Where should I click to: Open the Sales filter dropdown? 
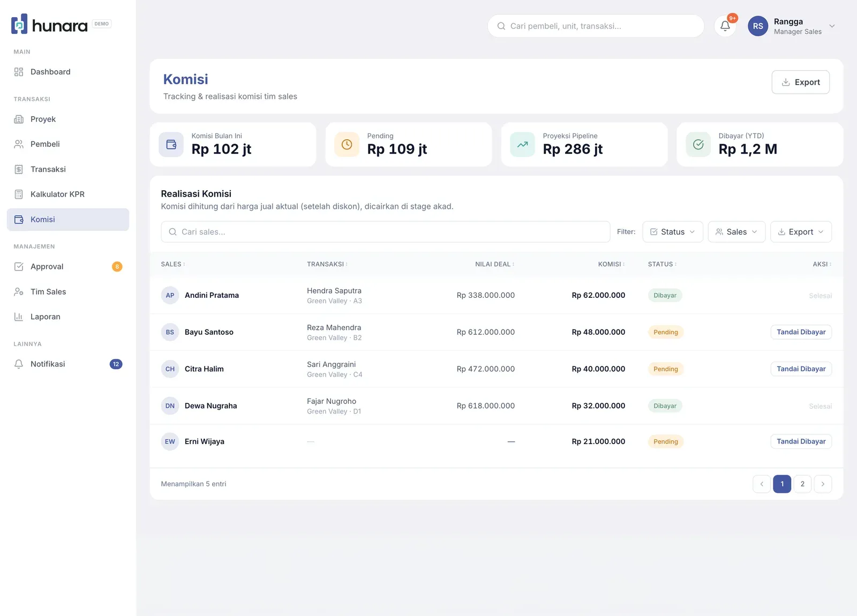coord(736,232)
